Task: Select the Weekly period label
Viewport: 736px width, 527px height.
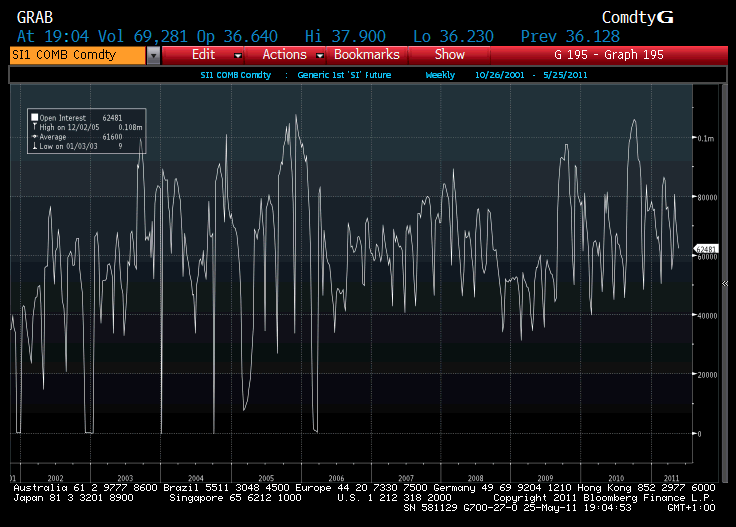Action: click(440, 75)
